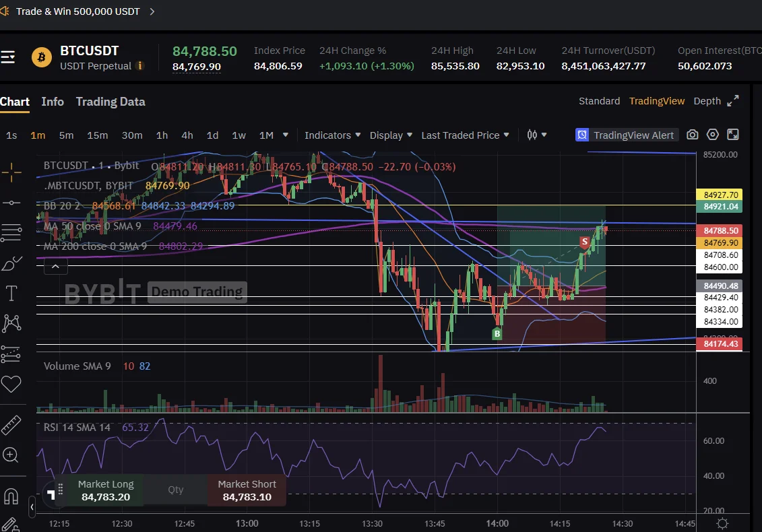Select the Standard chart view

599,100
